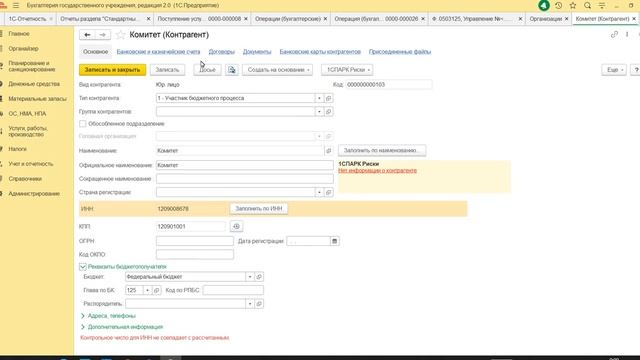Open favorites star in title bar

point(573,6)
